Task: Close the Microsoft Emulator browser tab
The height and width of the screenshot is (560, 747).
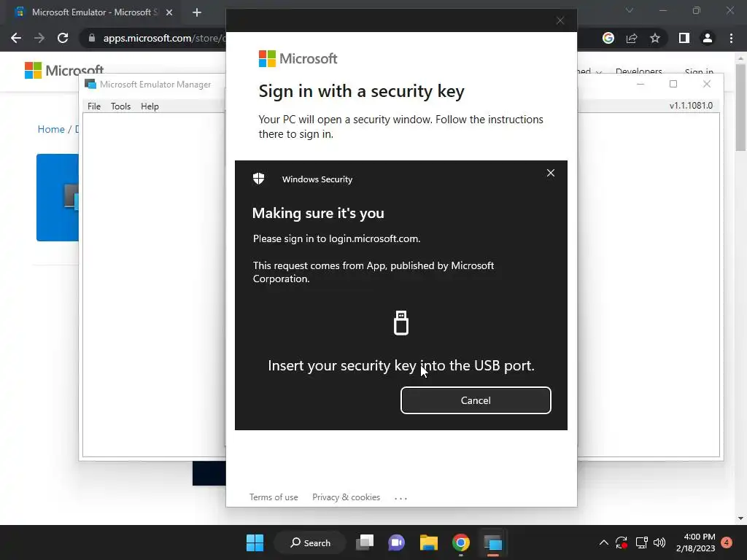Action: click(x=169, y=12)
